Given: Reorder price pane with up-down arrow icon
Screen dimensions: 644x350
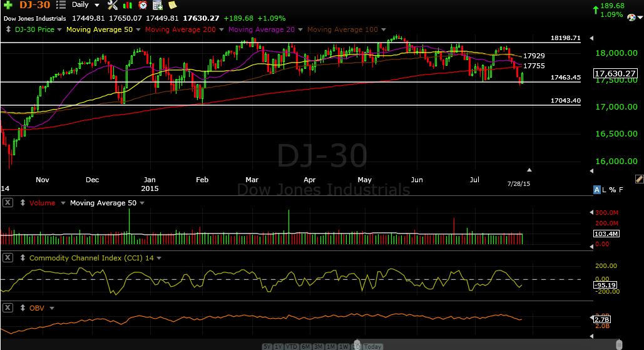Looking at the screenshot, I should (8, 29).
